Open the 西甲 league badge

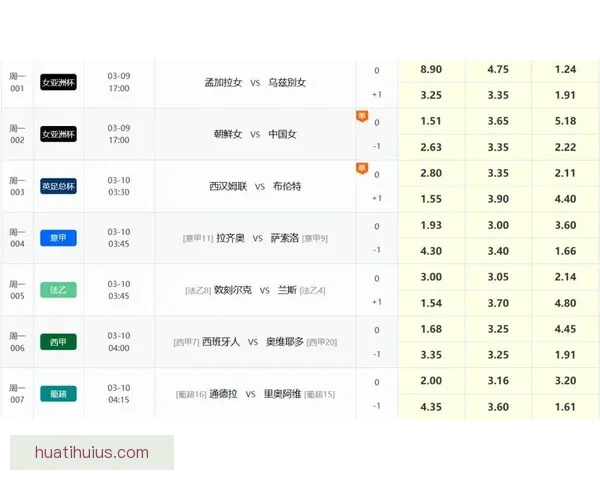(59, 342)
